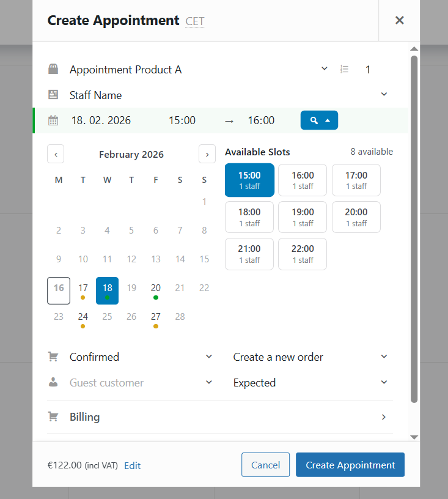Viewport: 448px width, 499px height.
Task: Click the customer icon beside Guest customer
Action: click(53, 382)
